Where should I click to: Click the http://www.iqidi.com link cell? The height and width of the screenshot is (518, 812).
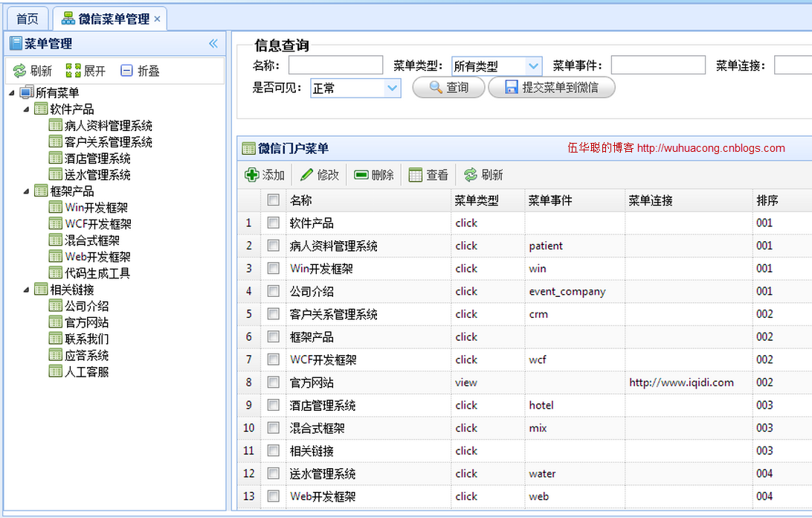pyautogui.click(x=681, y=383)
